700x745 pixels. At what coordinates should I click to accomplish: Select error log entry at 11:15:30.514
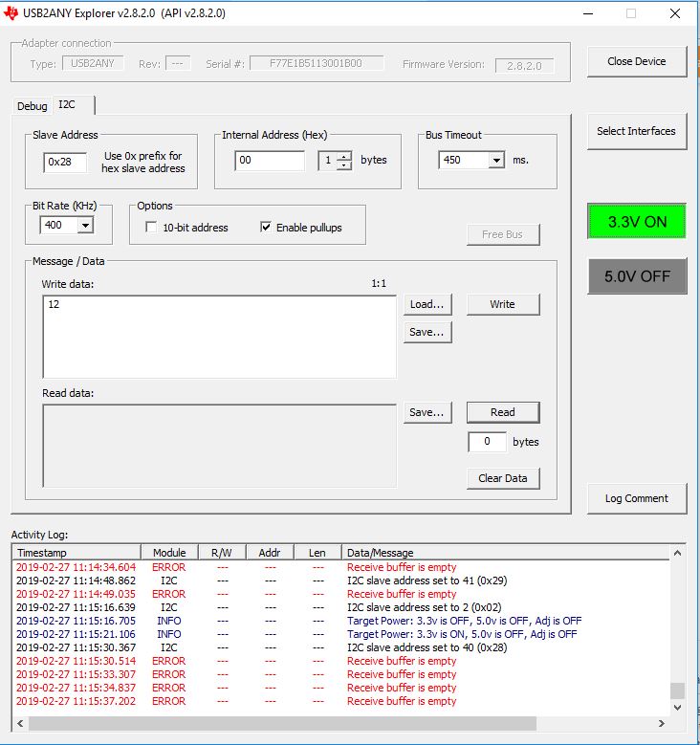[x=341, y=661]
